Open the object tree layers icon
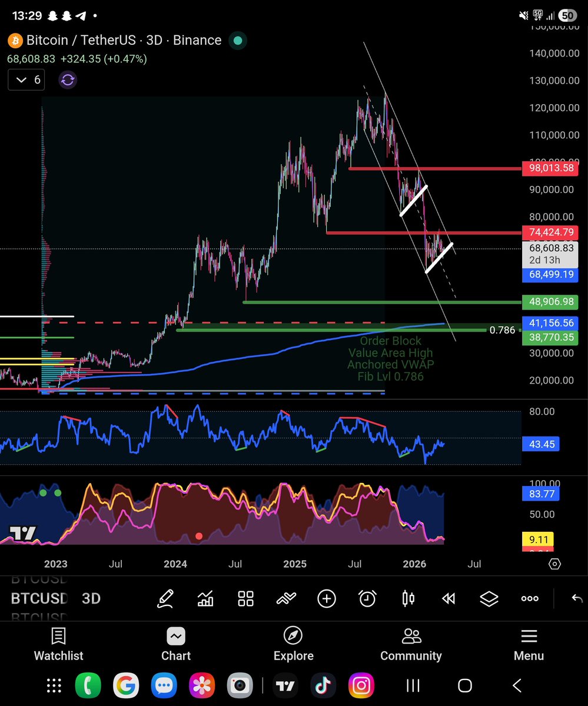 (489, 599)
